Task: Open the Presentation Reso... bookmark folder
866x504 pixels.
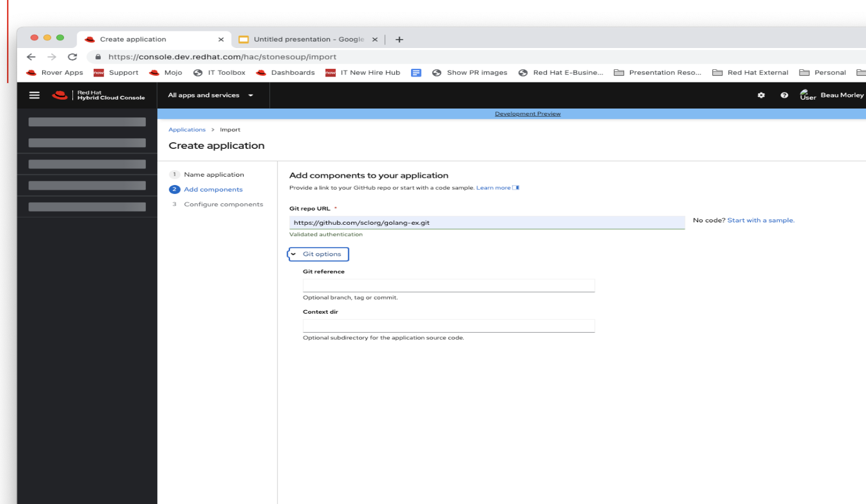Action: (657, 73)
